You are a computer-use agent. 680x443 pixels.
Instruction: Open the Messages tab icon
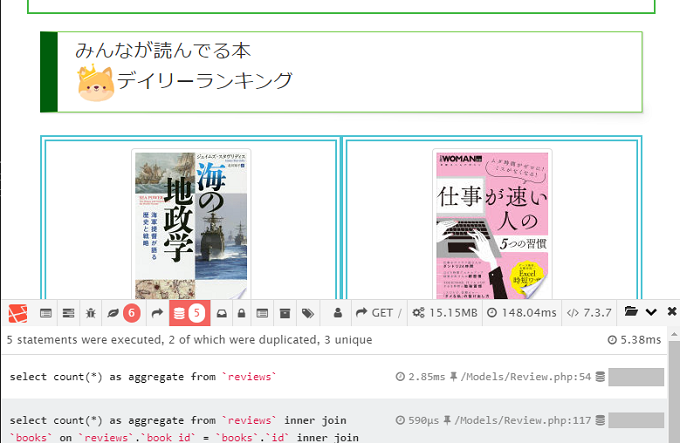point(46,313)
